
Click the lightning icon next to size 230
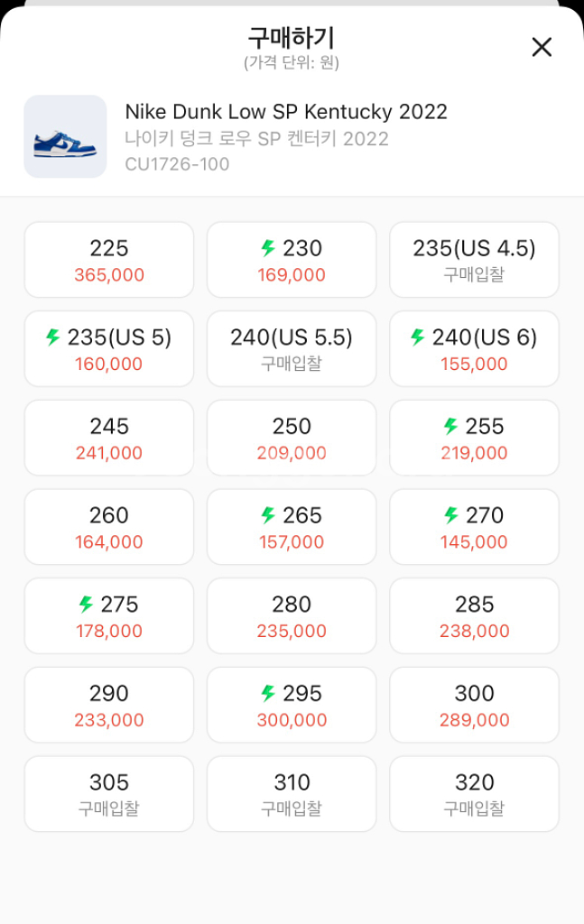(x=268, y=248)
